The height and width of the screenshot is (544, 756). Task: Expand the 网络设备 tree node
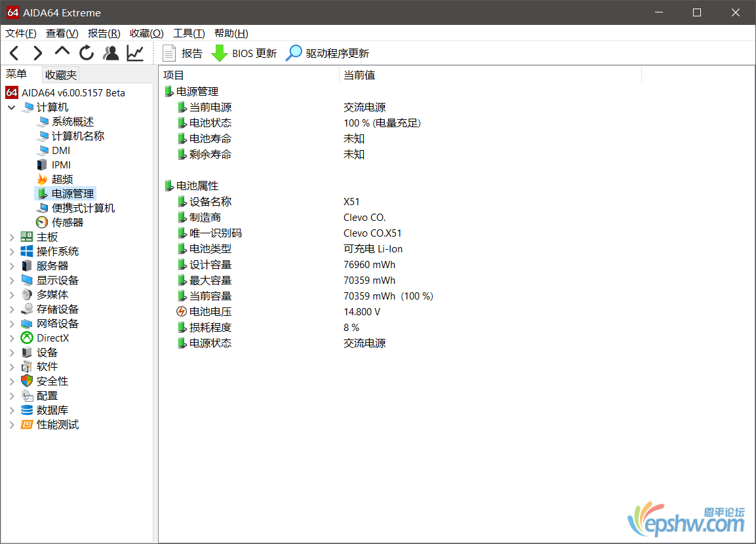(x=12, y=324)
